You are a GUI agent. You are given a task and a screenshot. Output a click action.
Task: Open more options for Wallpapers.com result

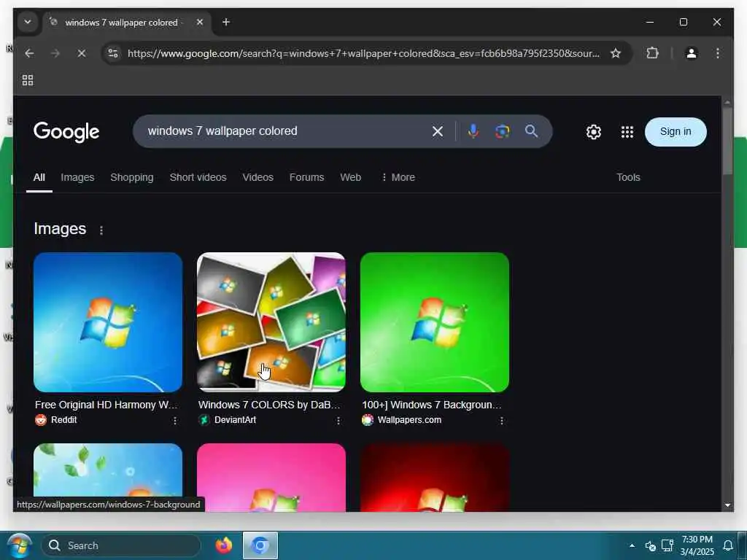tap(502, 421)
